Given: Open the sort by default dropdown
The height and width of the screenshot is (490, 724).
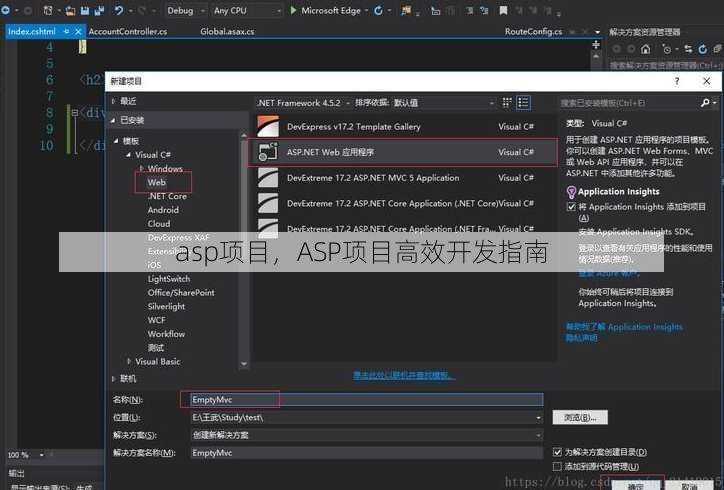Looking at the screenshot, I should point(444,103).
